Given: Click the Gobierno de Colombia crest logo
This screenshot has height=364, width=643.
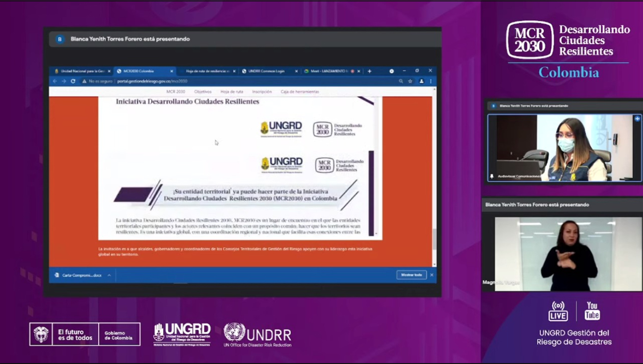Looking at the screenshot, I should click(41, 334).
